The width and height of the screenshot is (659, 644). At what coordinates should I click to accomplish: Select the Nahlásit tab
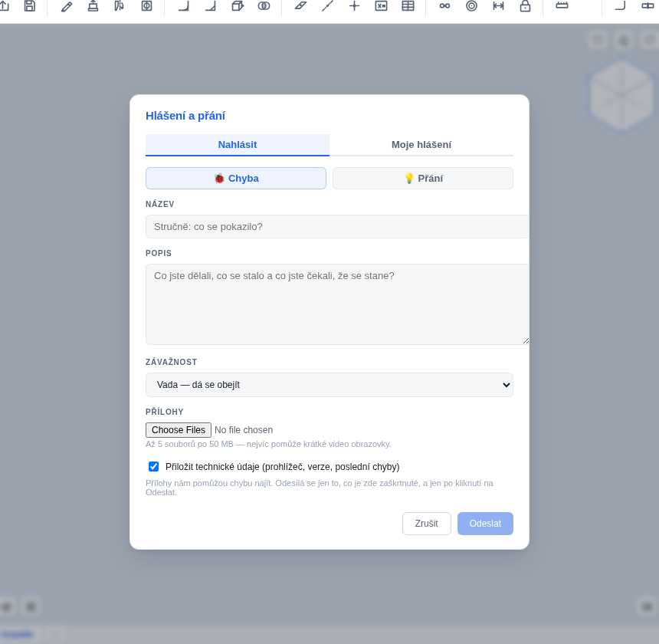(x=238, y=145)
